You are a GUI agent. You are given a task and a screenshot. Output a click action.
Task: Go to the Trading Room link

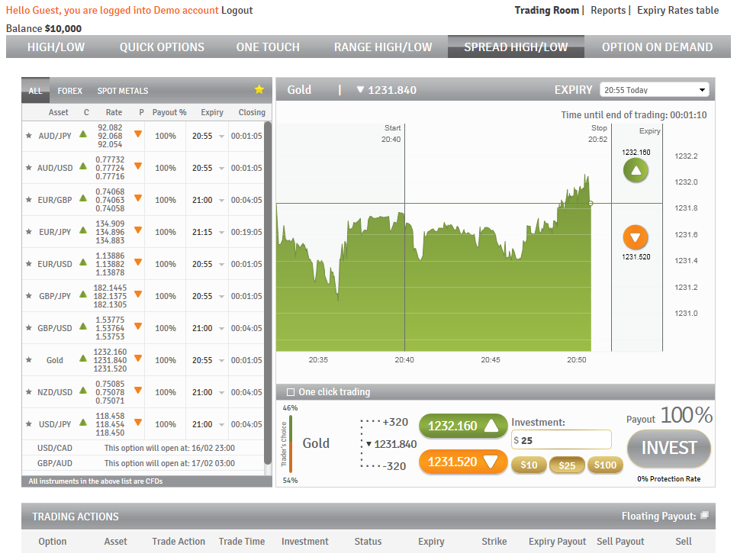click(x=546, y=11)
